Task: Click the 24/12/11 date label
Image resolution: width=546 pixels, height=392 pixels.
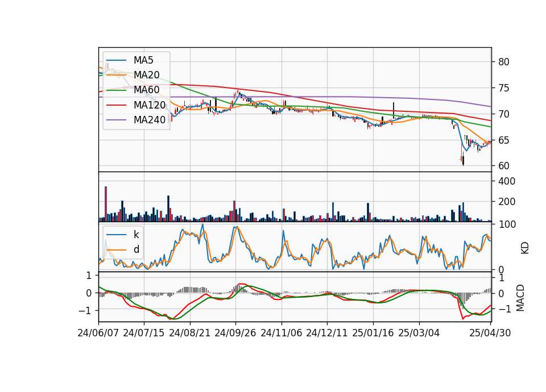Action: click(x=327, y=333)
